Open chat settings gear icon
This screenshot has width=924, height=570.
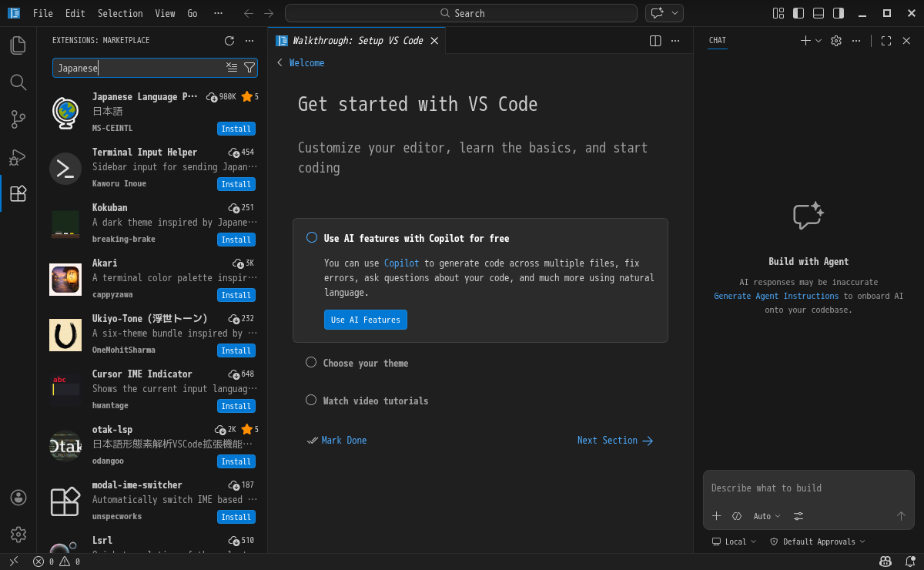[x=836, y=41]
